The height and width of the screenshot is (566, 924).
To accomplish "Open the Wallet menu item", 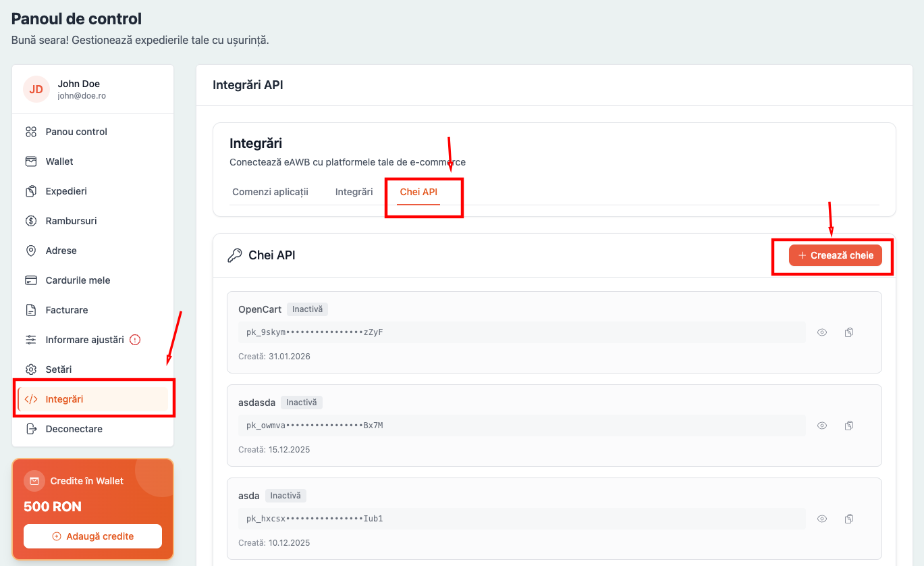I will click(93, 161).
